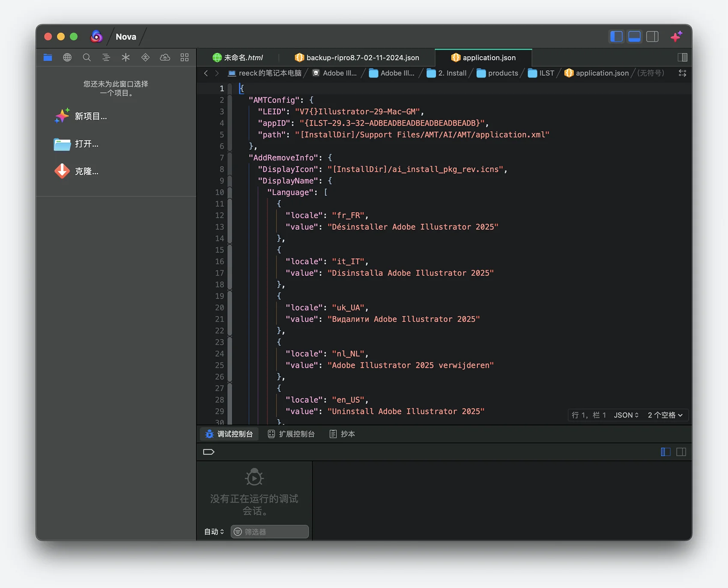Open the 调试控制台 tab
This screenshot has width=728, height=588.
click(x=229, y=434)
